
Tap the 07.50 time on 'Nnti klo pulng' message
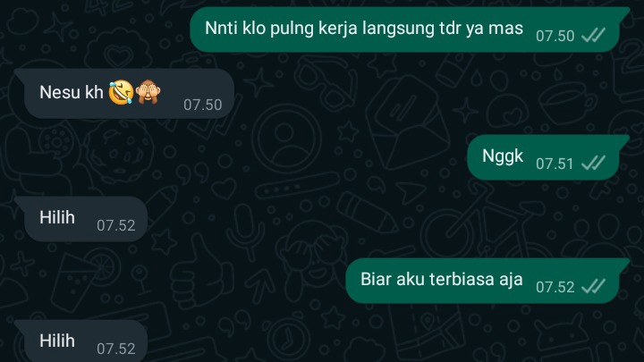click(555, 36)
